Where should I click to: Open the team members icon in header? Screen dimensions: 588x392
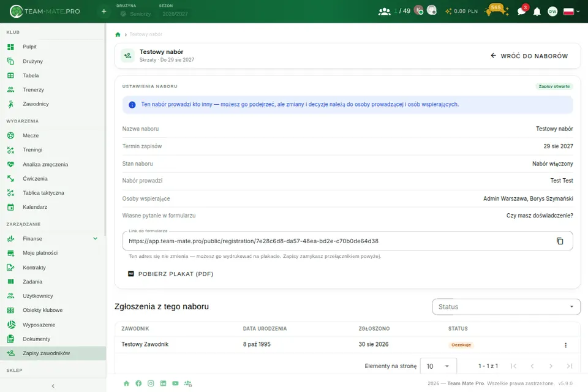(x=384, y=11)
